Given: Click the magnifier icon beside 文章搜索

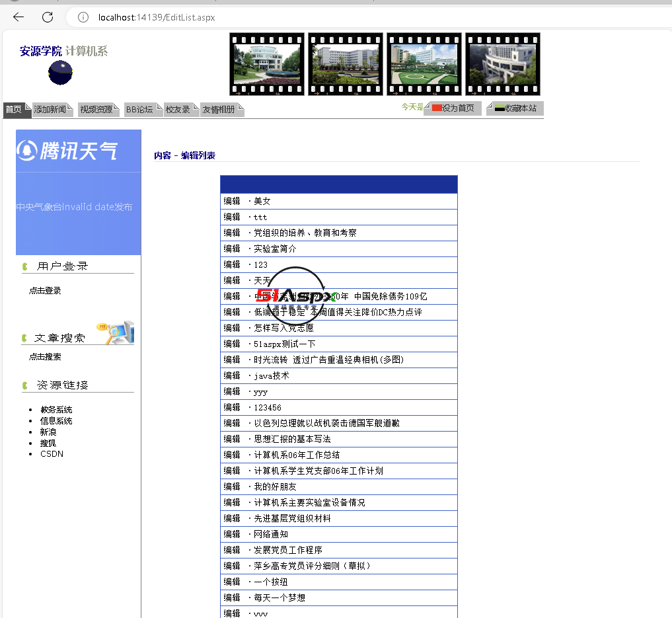Looking at the screenshot, I should [118, 332].
